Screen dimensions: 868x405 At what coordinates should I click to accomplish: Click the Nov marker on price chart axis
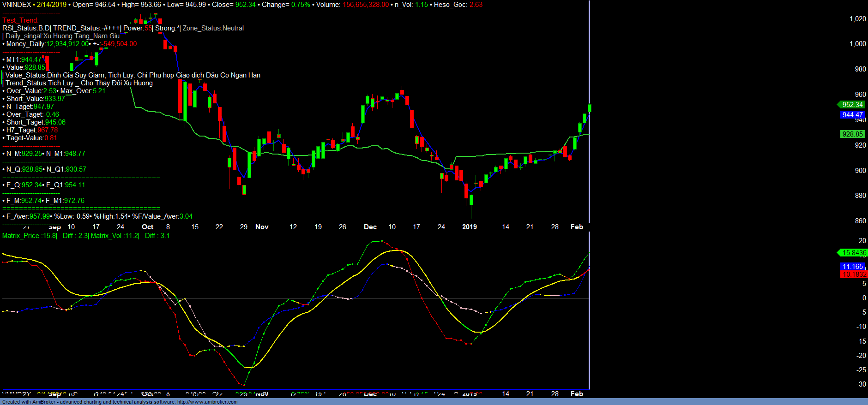262,227
